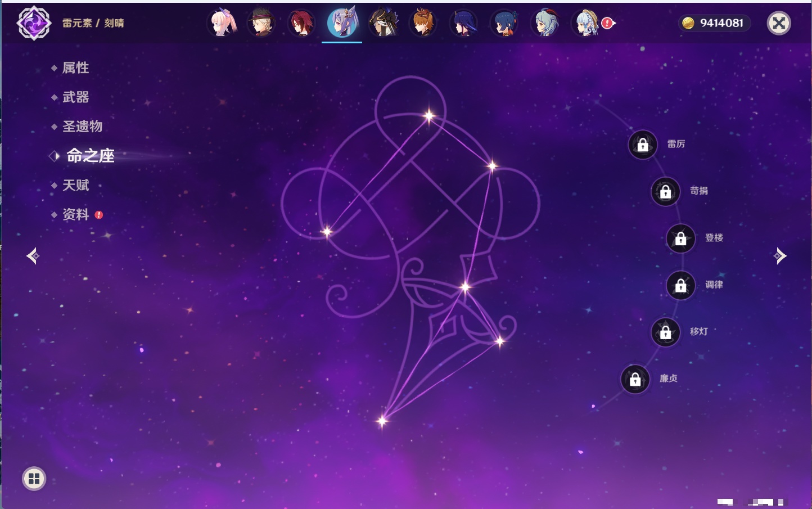812x509 pixels.
Task: Select Ganyu's horned blue-haired avatar
Action: click(545, 24)
